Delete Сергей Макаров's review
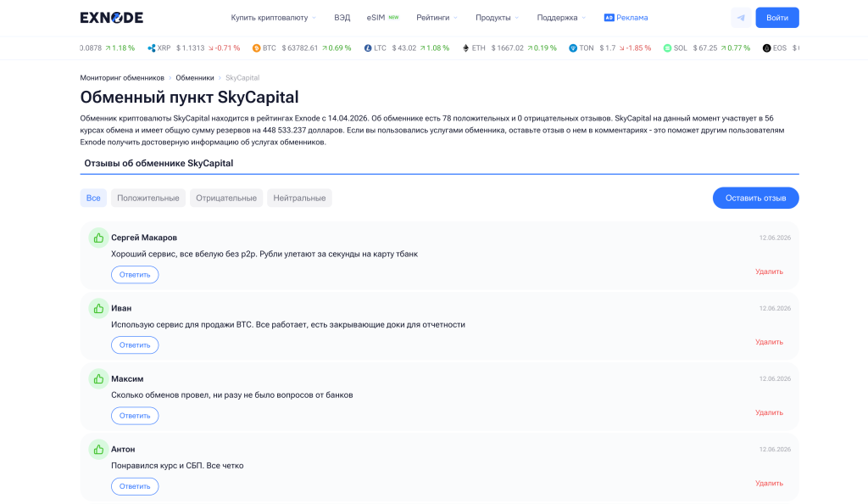Screen dimensions: 868x504 769,272
